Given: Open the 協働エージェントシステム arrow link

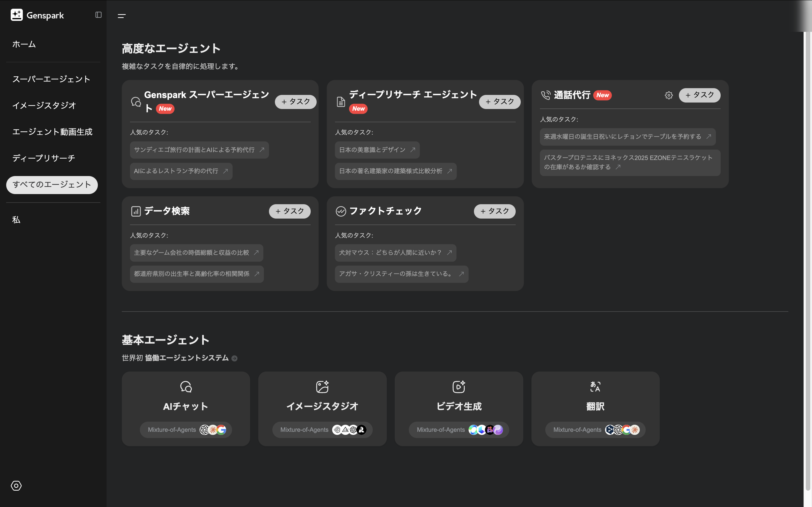Looking at the screenshot, I should (x=234, y=358).
